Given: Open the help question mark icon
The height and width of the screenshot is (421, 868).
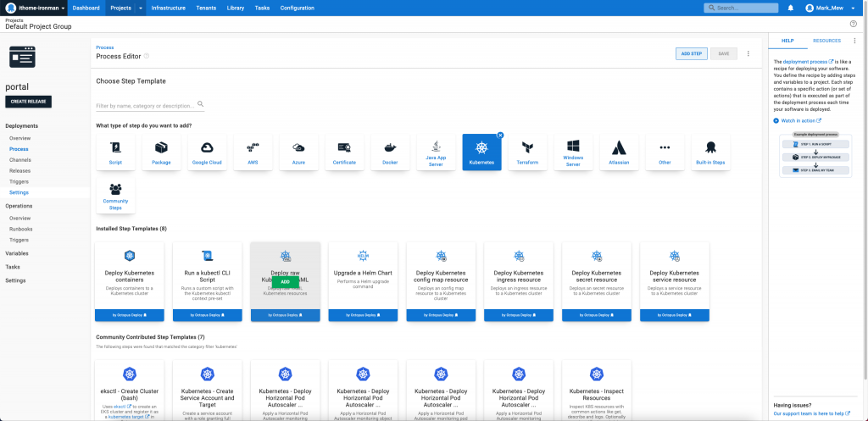Looking at the screenshot, I should click(x=853, y=24).
